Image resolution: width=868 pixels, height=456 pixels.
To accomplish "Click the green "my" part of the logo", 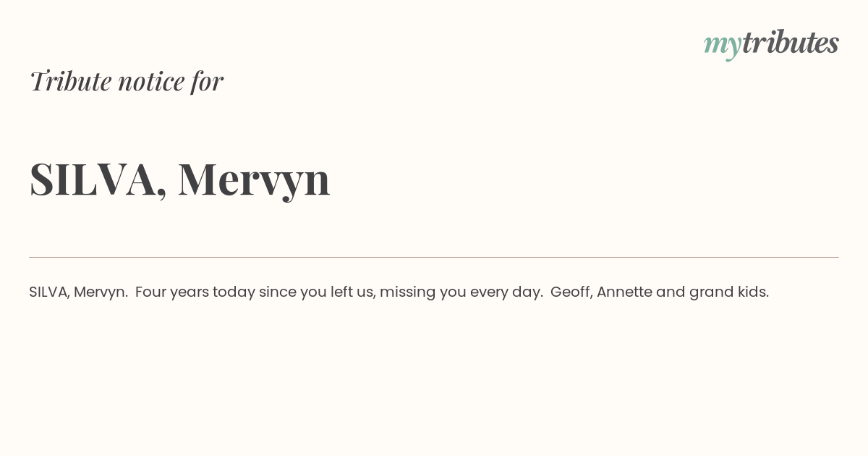I will [x=723, y=46].
